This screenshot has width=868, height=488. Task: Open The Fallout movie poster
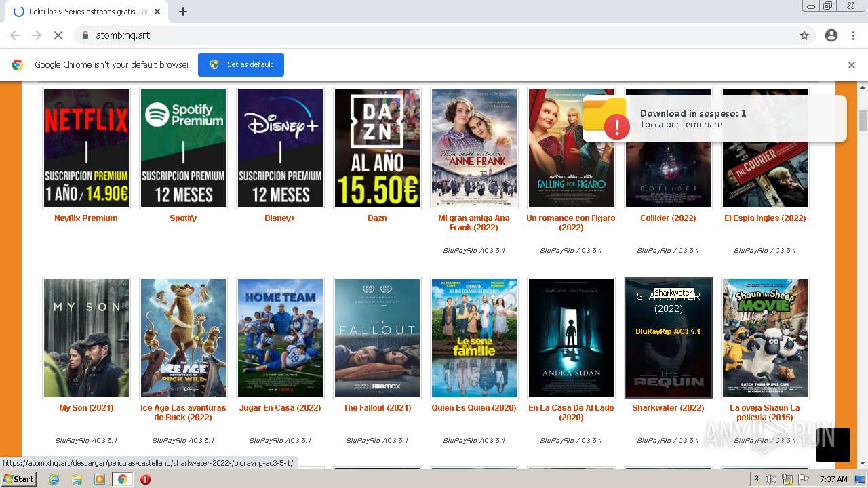pyautogui.click(x=377, y=338)
